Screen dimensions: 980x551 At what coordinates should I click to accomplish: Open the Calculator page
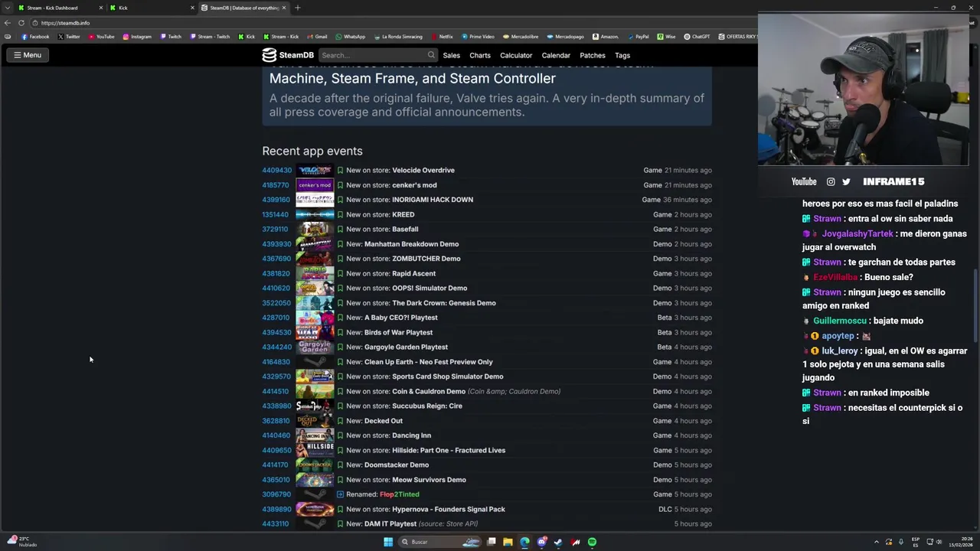(516, 55)
